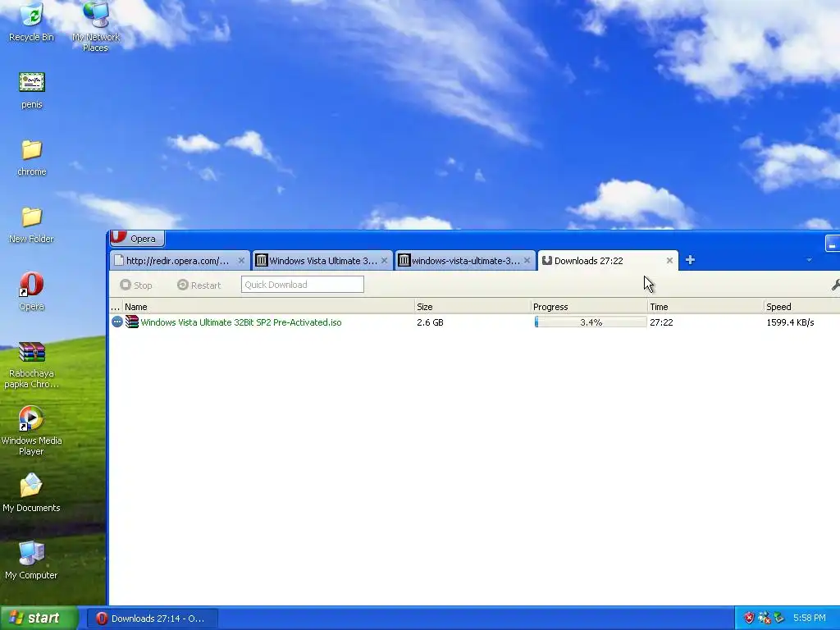Screen dimensions: 840x630
Task: Close the redir.opera.com tab
Action: (x=241, y=261)
